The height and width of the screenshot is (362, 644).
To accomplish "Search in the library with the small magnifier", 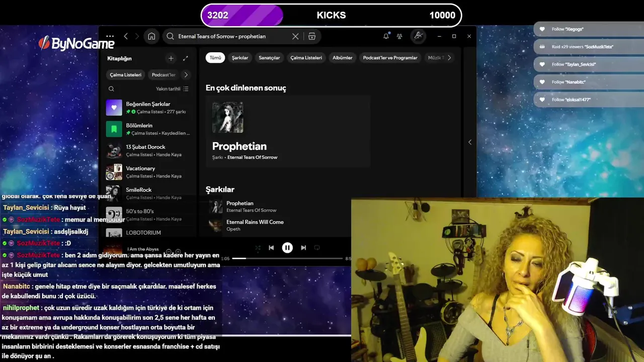I will (111, 89).
